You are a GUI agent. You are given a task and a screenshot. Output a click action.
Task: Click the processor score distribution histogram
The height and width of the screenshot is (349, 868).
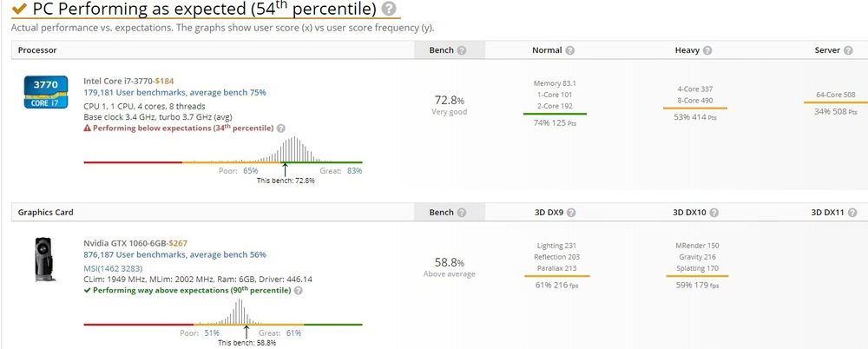(293, 150)
